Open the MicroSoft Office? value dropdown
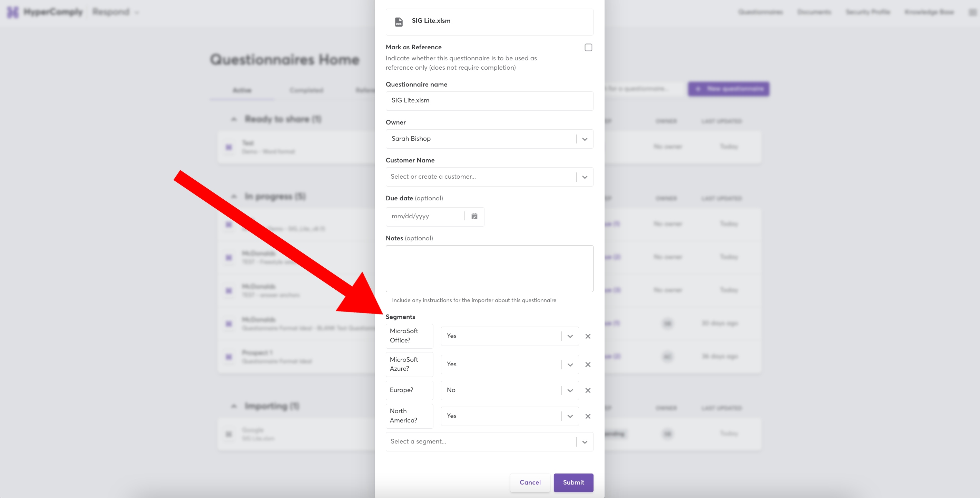This screenshot has width=980, height=498. coord(509,336)
